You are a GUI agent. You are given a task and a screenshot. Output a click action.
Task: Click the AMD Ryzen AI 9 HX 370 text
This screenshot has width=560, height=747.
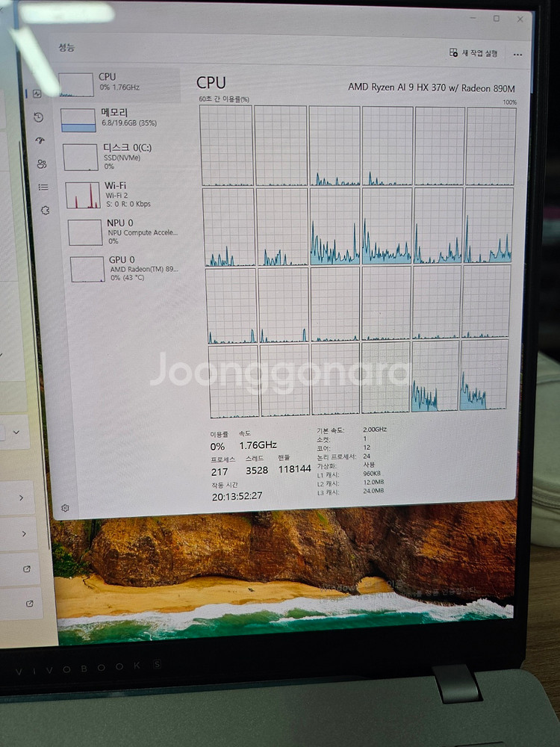[x=431, y=87]
